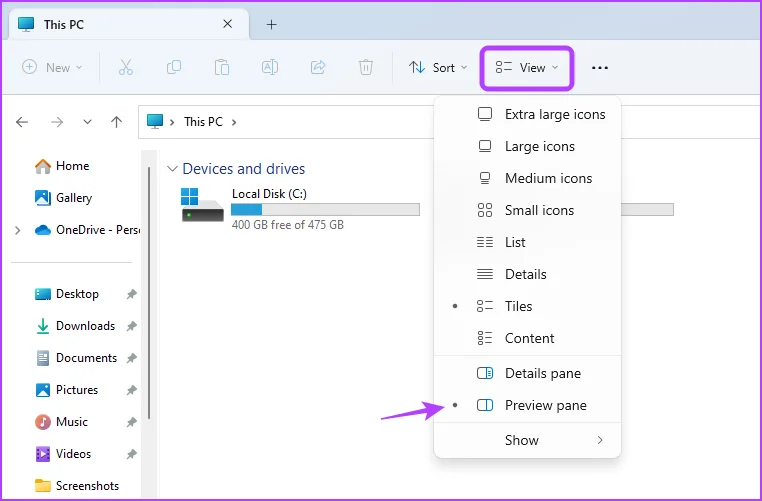Open recent locations dropdown chevron

pyautogui.click(x=87, y=122)
